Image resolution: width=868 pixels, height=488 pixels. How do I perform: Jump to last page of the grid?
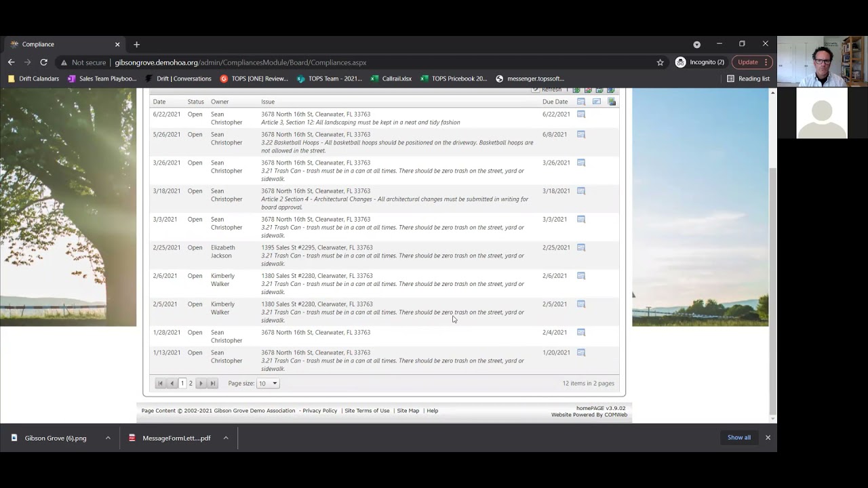[x=212, y=384]
